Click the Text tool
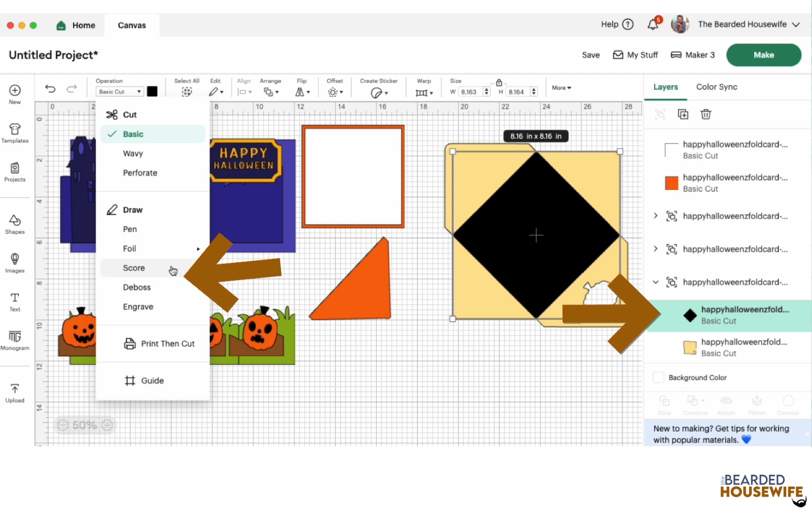The width and height of the screenshot is (812, 516). 15,301
